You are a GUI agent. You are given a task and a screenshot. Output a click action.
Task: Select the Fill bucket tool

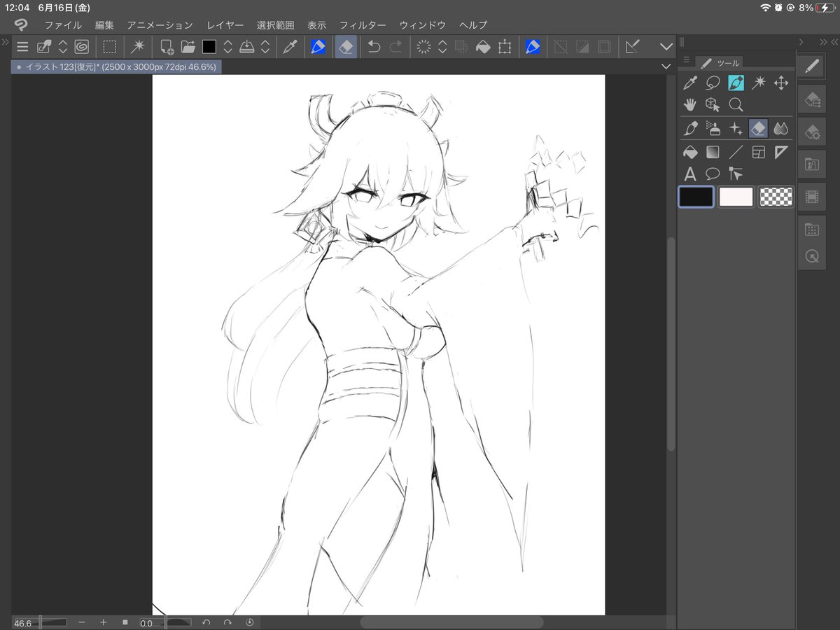690,151
